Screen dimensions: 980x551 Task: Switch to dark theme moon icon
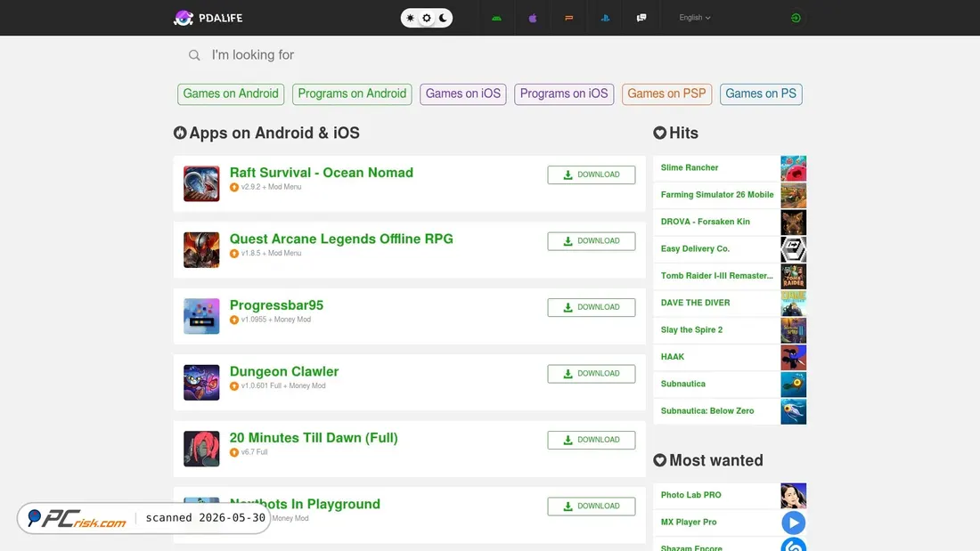(443, 18)
